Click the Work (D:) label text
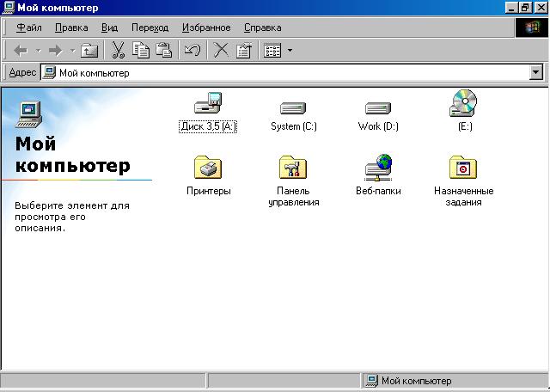Image resolution: width=550 pixels, height=392 pixels. 378,126
